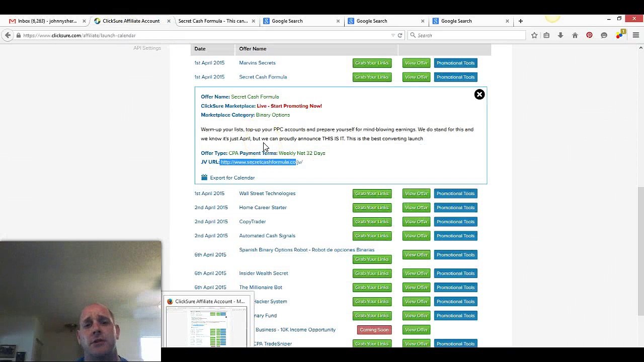Grab Your Links for Secret Cash Formula
The image size is (644, 362).
pos(372,77)
